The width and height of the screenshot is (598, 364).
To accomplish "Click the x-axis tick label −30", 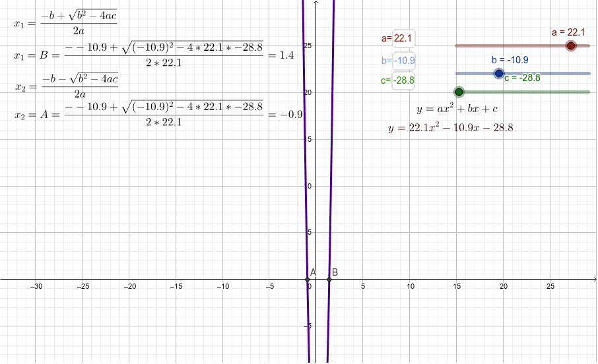I will point(36,286).
